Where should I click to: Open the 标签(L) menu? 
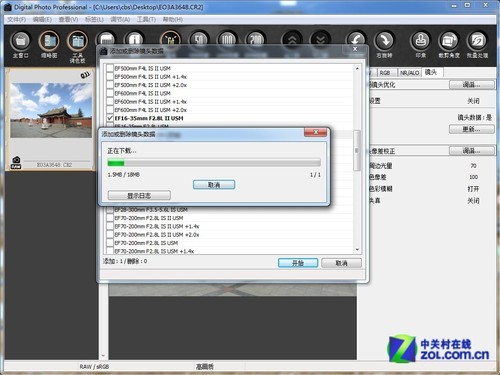point(94,19)
